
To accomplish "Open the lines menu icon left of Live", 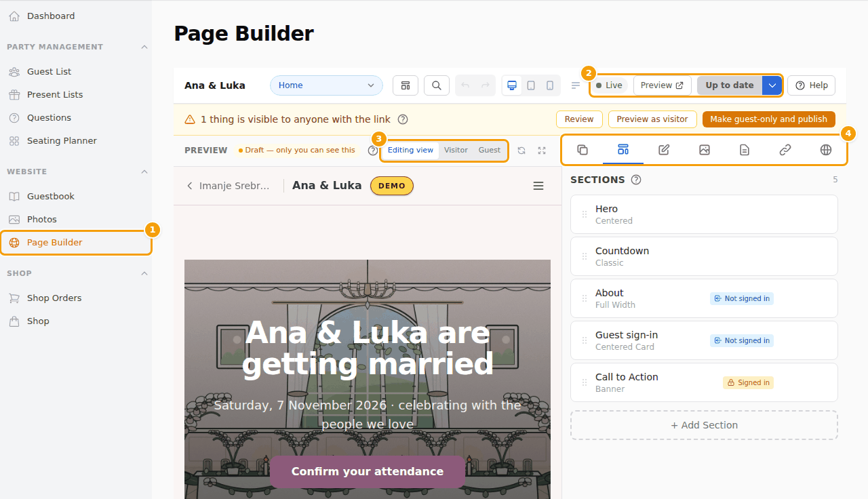I will (x=576, y=85).
